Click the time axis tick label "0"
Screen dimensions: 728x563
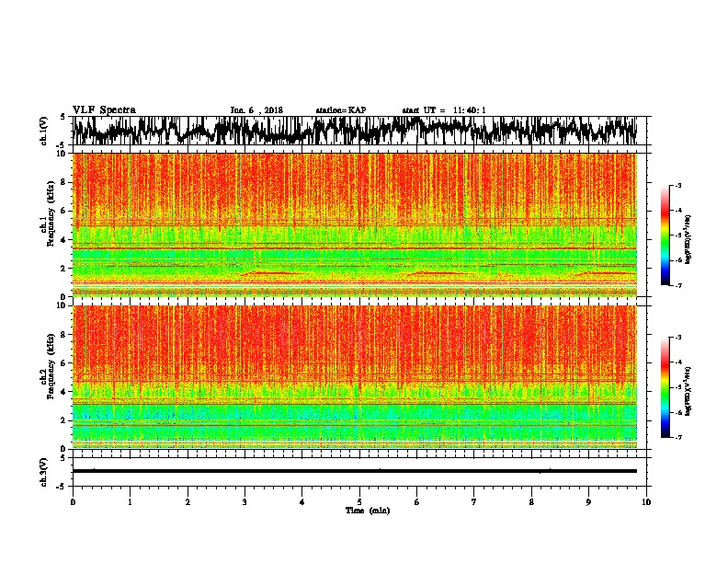point(73,502)
